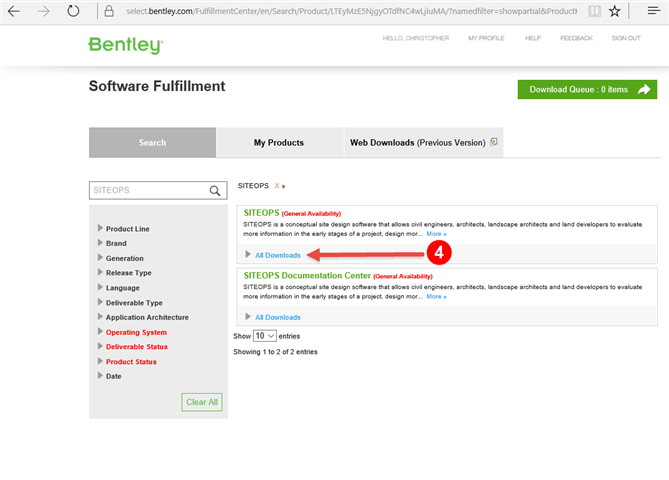Reload the page with the refresh icon
Screen dimensions: 669x480
tap(73, 11)
